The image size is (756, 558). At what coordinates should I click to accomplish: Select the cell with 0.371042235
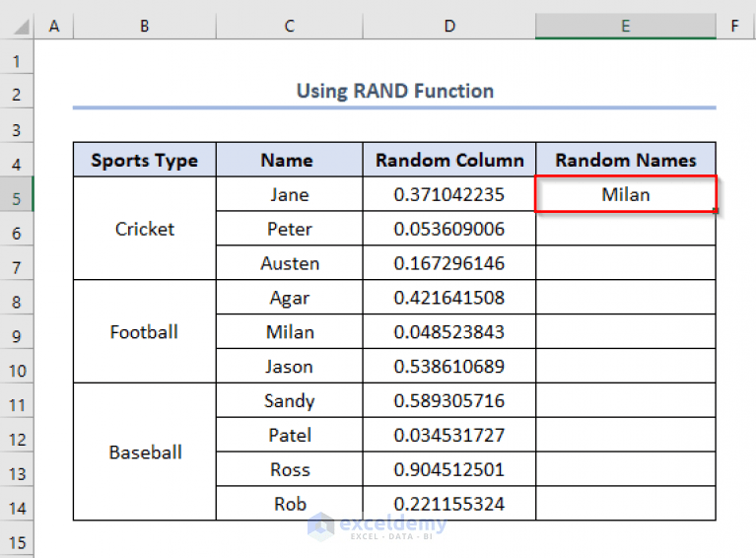(x=449, y=194)
